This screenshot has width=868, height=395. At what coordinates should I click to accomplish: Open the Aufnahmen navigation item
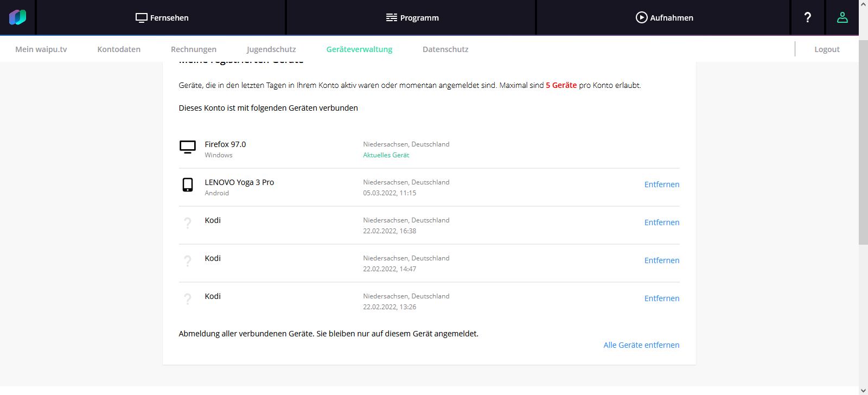665,17
